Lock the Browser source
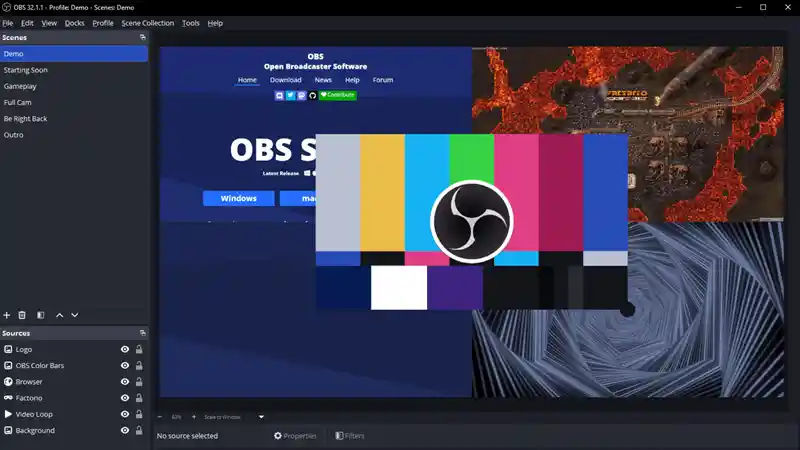This screenshot has width=800, height=450. coord(139,382)
